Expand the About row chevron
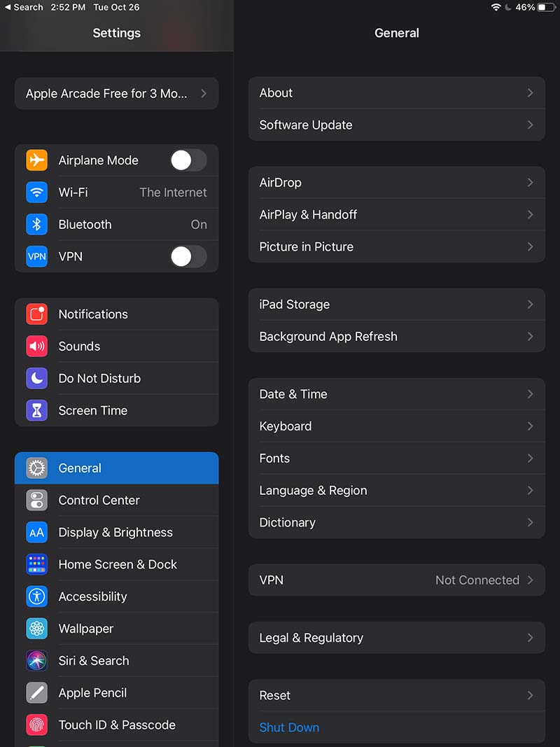 [x=530, y=93]
